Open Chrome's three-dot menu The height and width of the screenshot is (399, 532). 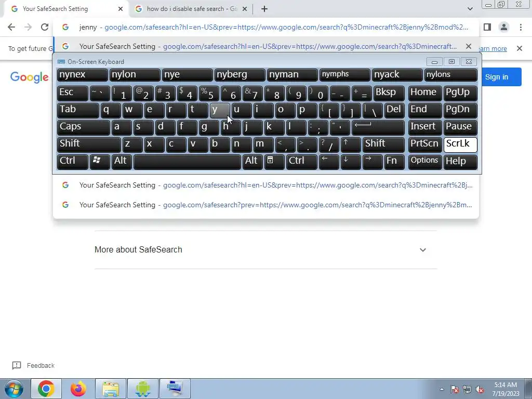521,27
